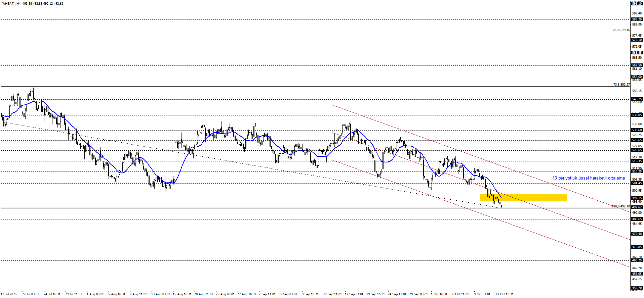Screen dimensions: 644x298
Task: Click the 452.70 price tag at bottom
Action: coord(637,288)
